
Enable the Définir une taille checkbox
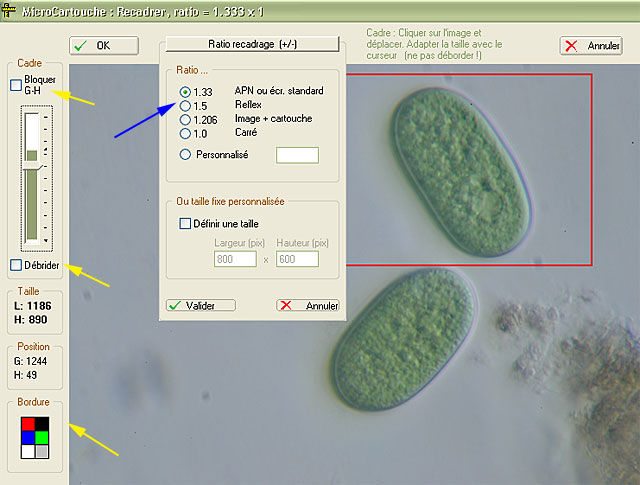point(185,224)
